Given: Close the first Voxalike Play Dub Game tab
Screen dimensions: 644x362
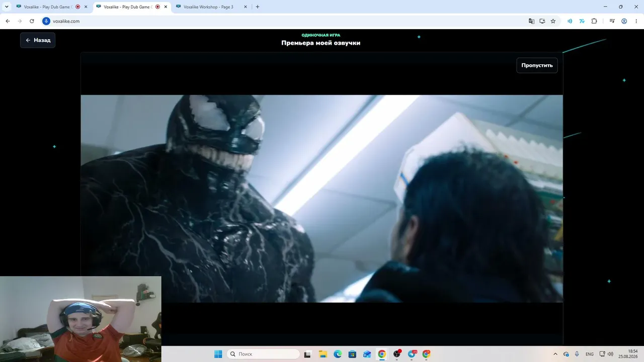Looking at the screenshot, I should pos(86,7).
